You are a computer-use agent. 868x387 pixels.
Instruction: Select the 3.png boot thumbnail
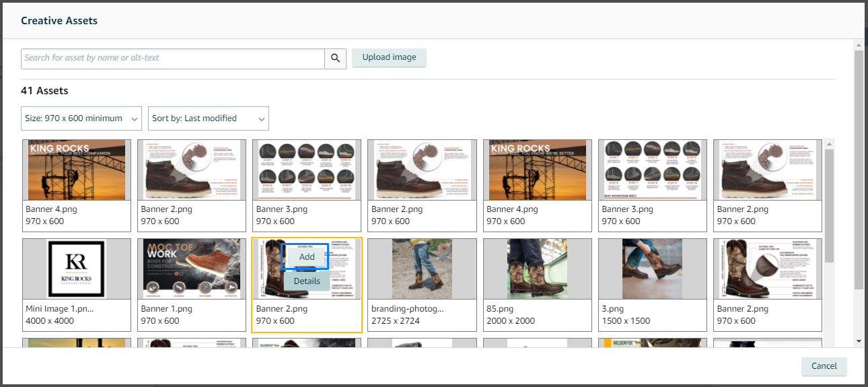(653, 269)
